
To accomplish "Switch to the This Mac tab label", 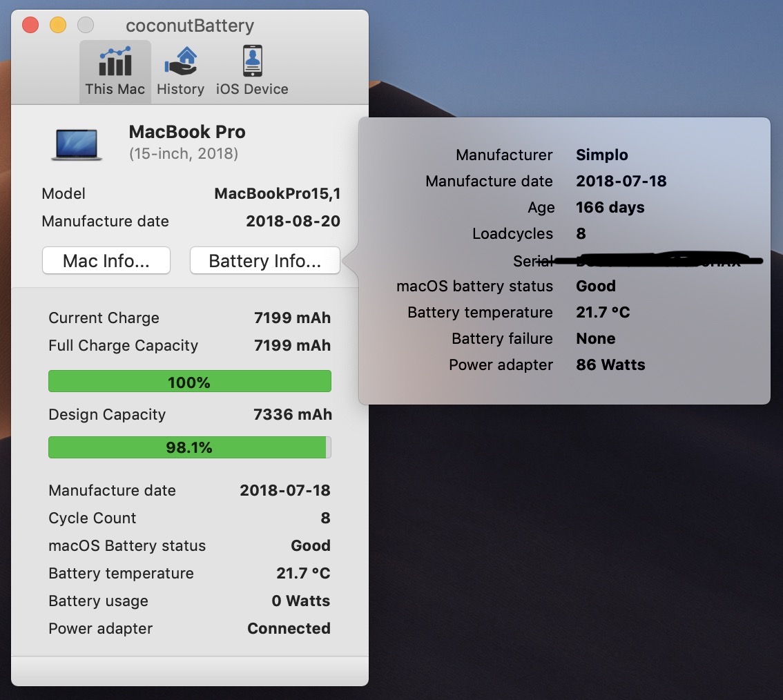I will point(115,89).
